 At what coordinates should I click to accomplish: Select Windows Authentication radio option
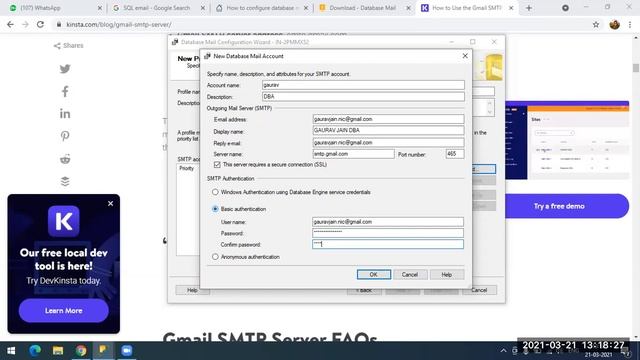coord(215,192)
